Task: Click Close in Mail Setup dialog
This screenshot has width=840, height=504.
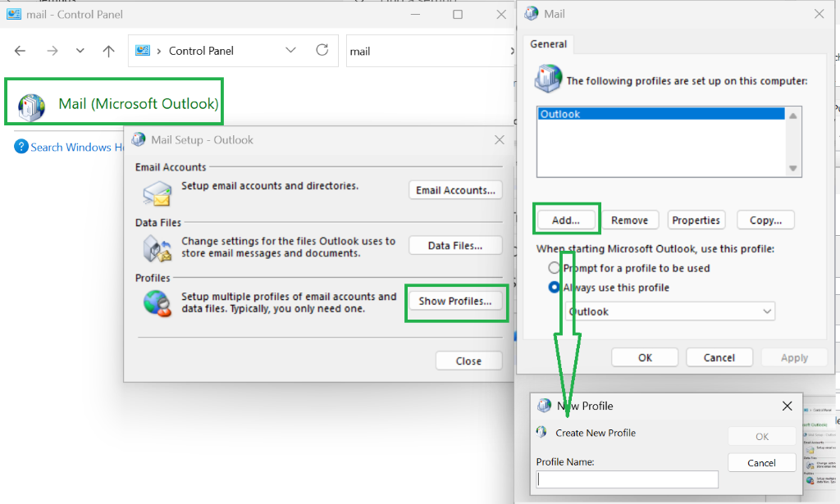Action: 468,361
